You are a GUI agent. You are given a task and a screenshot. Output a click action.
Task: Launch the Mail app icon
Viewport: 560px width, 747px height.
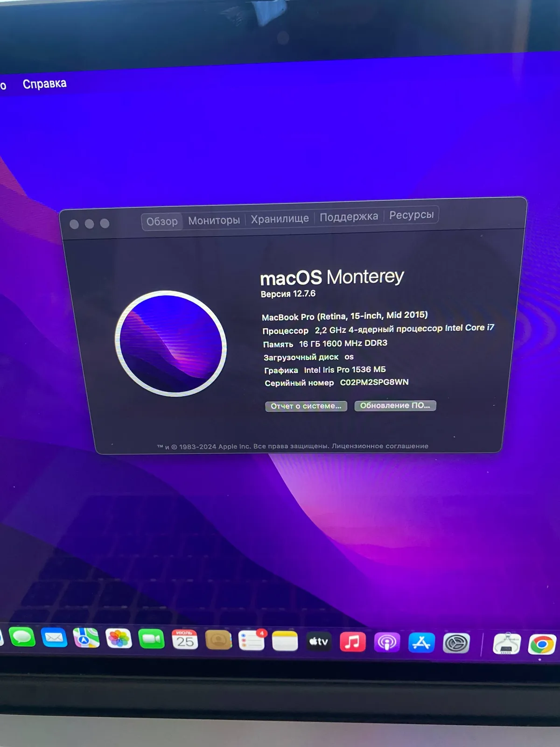54,637
